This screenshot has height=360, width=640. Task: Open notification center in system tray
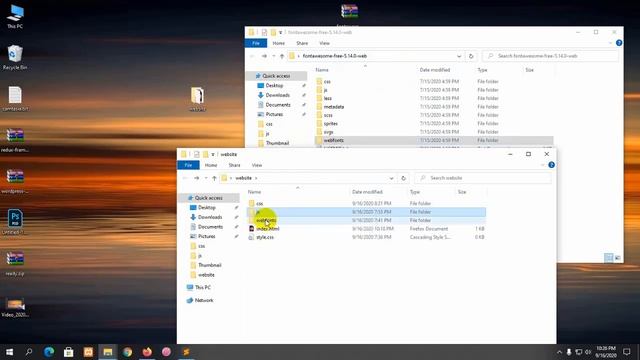click(x=627, y=352)
